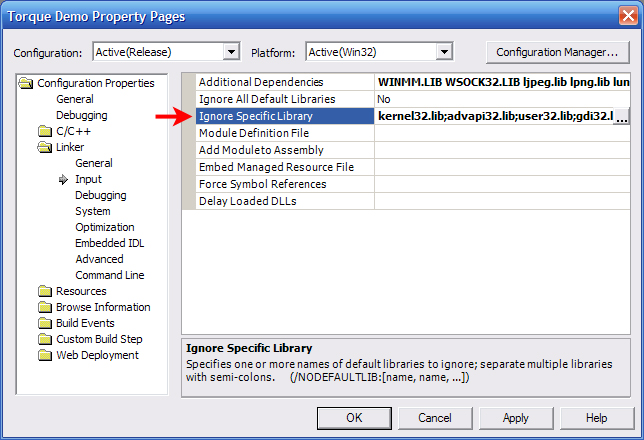The width and height of the screenshot is (644, 440).
Task: Select System under Linker
Action: [93, 212]
